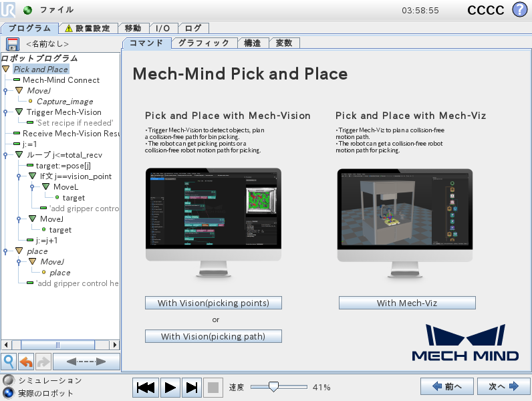Click the 03:58:55 clock

[420, 11]
